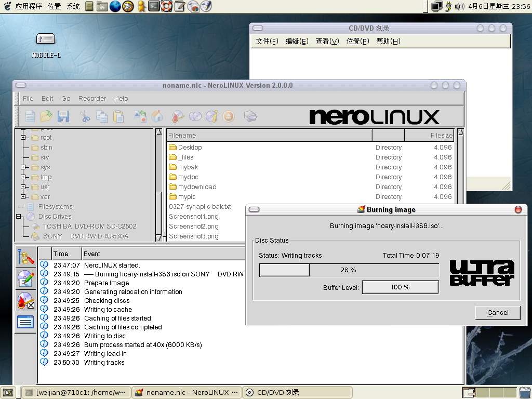Click the Save floppy disk icon

coord(63,116)
